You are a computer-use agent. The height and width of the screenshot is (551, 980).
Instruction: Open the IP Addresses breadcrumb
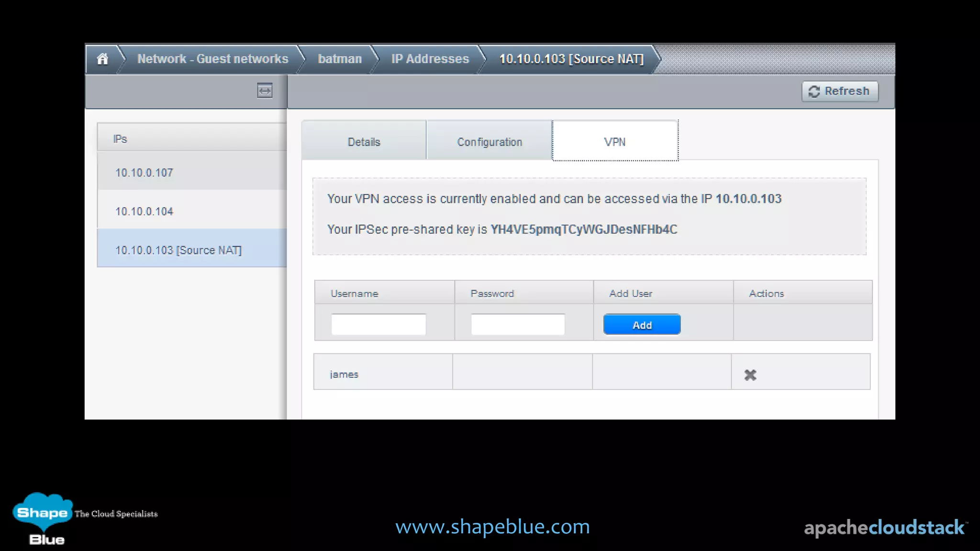[430, 59]
